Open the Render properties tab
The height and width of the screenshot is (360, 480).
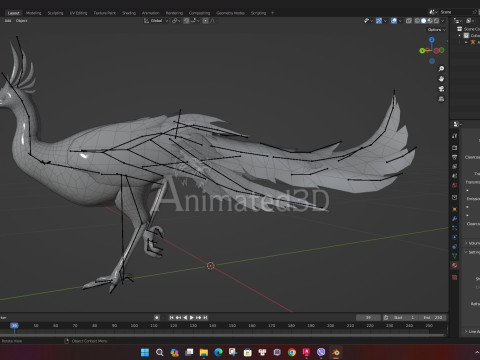coord(455,147)
